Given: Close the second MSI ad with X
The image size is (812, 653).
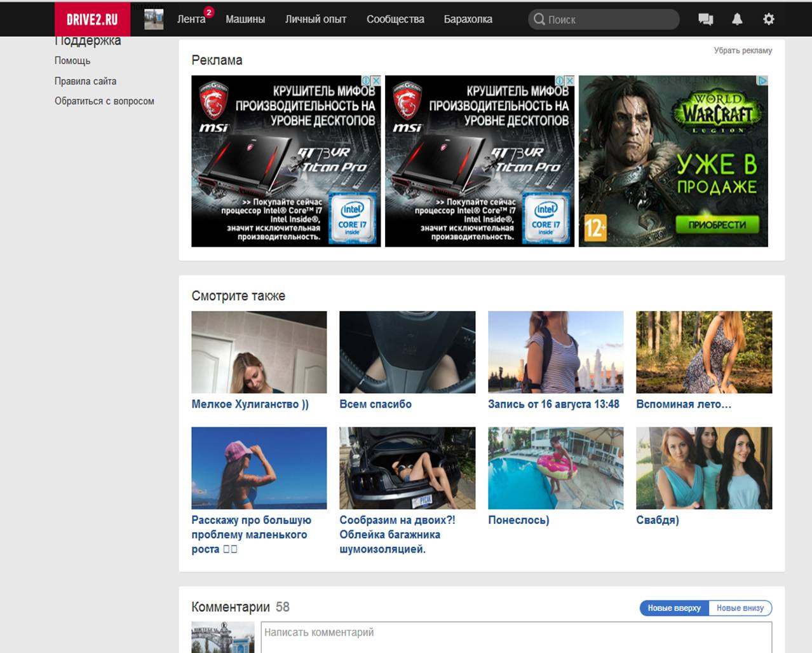Looking at the screenshot, I should 569,81.
